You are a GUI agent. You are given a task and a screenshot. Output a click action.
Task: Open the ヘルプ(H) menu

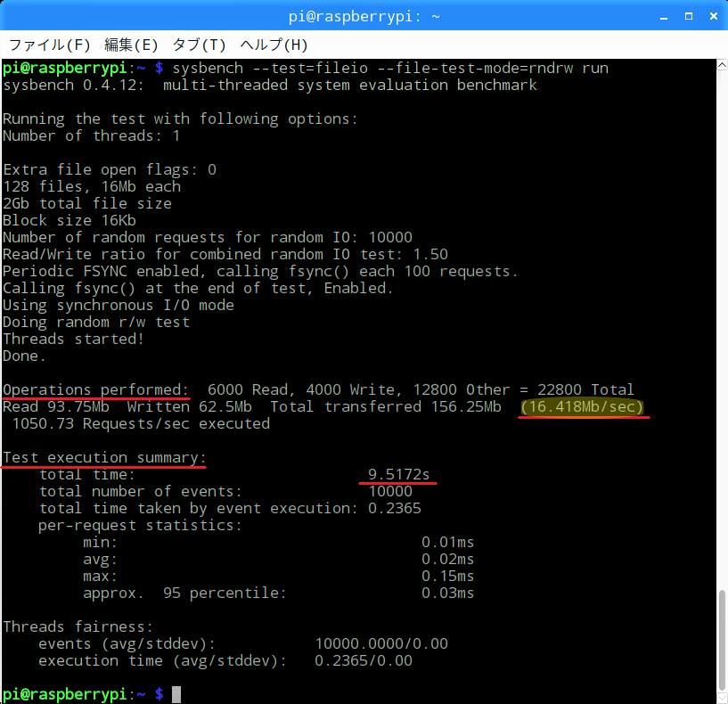(x=274, y=45)
